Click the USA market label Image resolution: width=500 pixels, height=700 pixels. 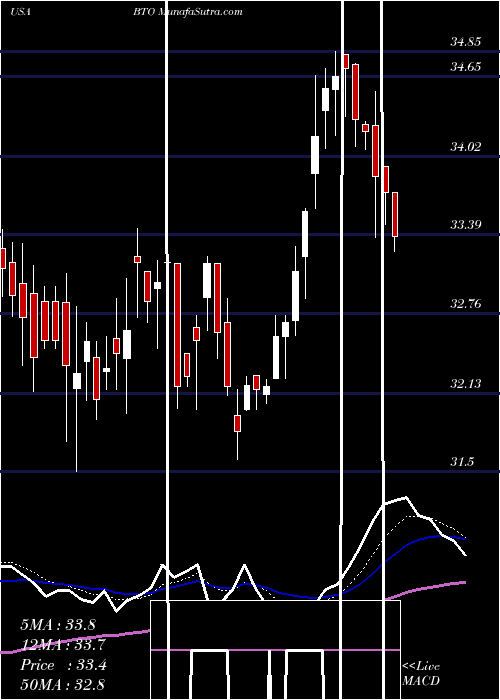point(20,12)
